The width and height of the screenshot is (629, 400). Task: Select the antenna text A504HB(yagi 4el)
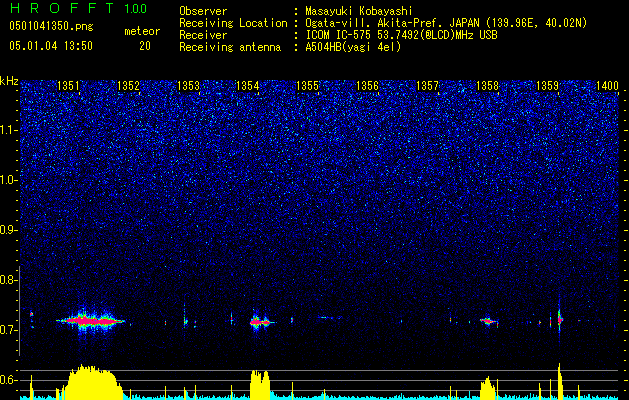point(353,47)
